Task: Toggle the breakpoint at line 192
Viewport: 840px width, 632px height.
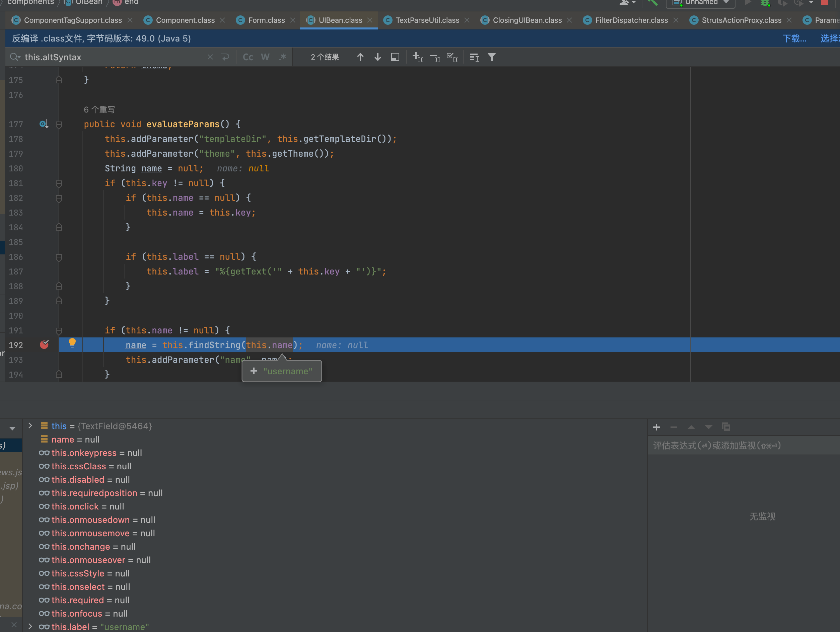Action: pos(44,345)
